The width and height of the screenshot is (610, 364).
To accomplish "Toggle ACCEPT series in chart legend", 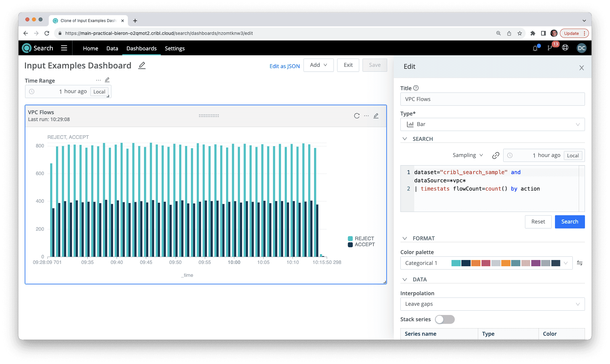I will pyautogui.click(x=361, y=245).
